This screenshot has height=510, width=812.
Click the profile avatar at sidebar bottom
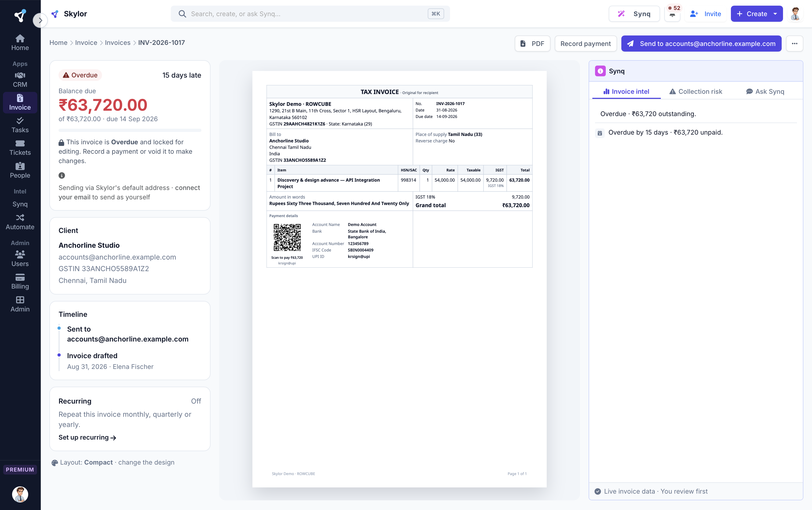20,494
